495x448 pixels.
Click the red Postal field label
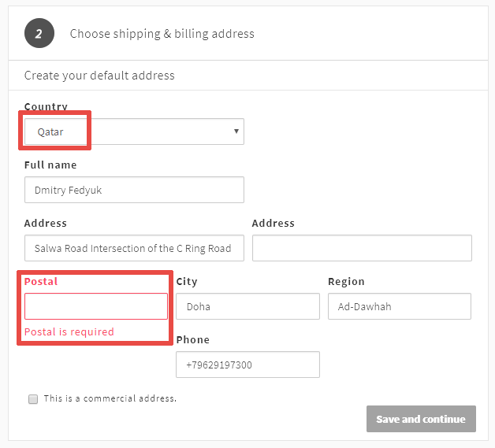click(x=41, y=281)
